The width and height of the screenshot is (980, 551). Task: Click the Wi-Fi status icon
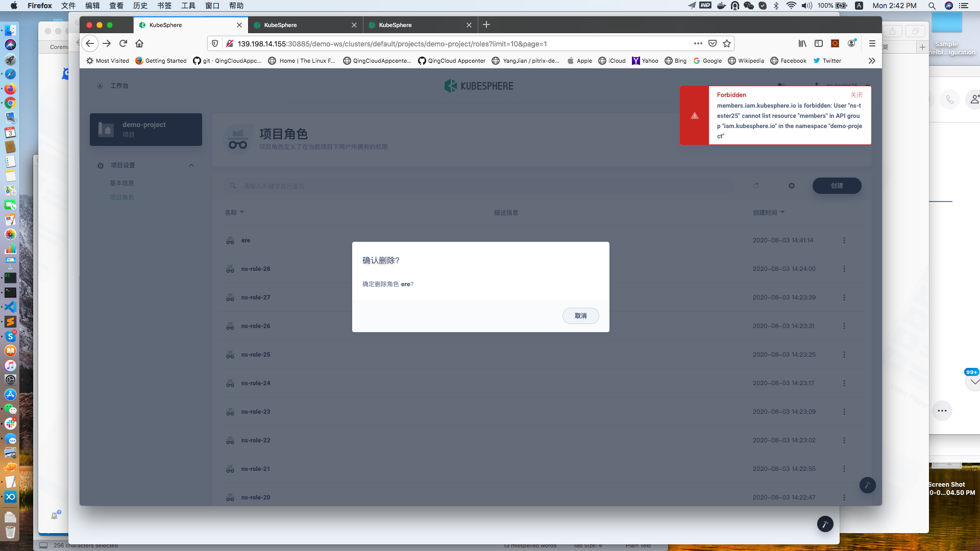coord(791,6)
